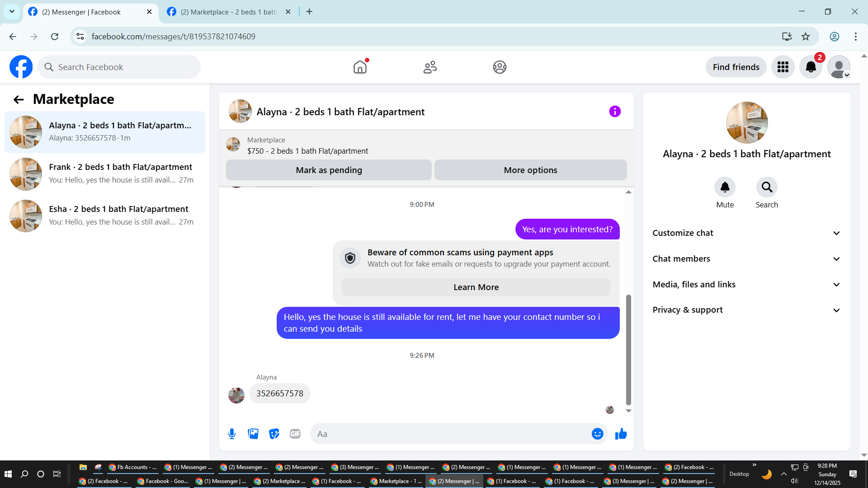Attach a photo using the image icon
Image resolution: width=868 pixels, height=488 pixels.
pos(253,434)
